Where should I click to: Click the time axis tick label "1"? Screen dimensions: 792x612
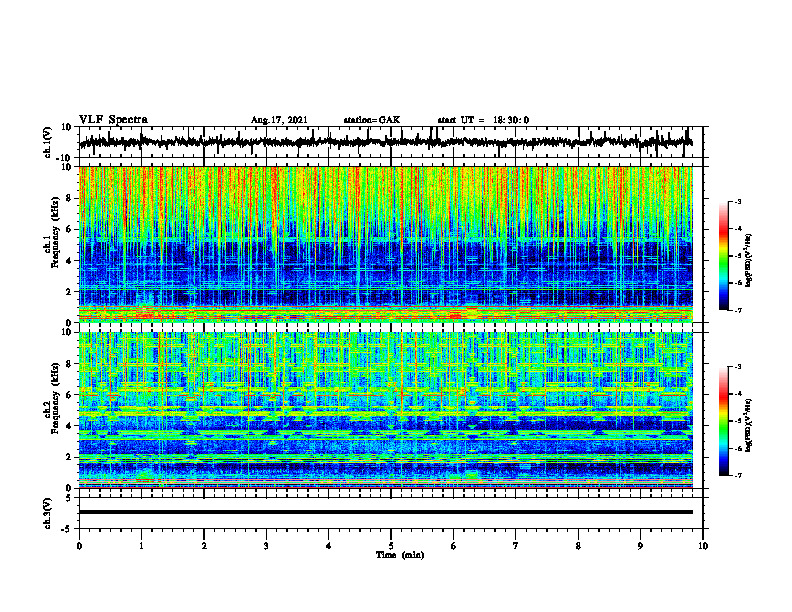pyautogui.click(x=141, y=546)
